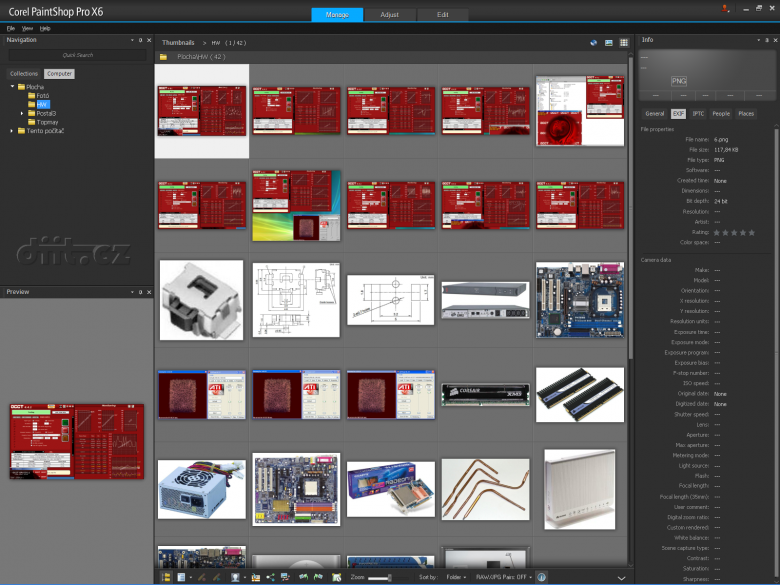The image size is (780, 585).
Task: Click the share icon in organizer toolbar
Action: [x=270, y=577]
